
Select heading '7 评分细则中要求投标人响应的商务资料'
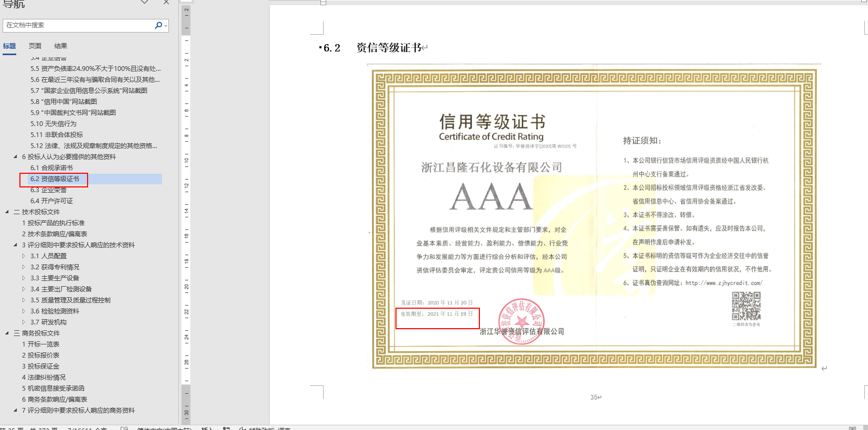pos(78,411)
